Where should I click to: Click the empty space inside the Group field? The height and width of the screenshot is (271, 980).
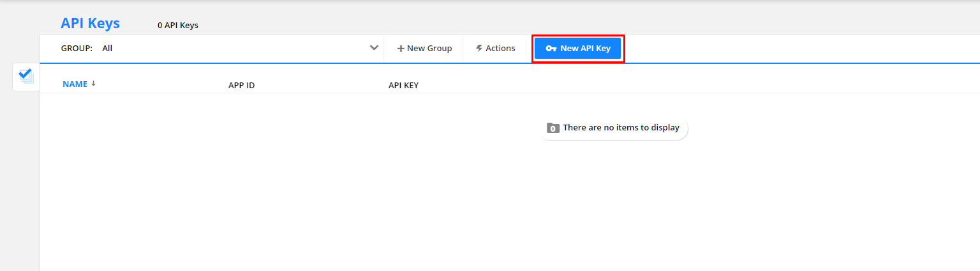(x=242, y=49)
